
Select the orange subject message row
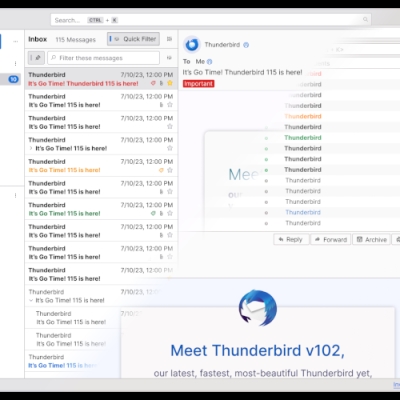(101, 166)
